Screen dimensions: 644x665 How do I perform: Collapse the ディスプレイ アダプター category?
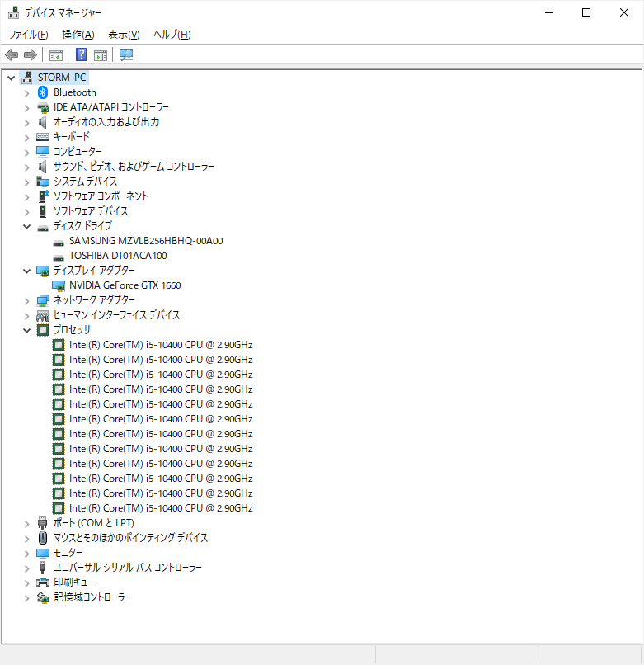26,271
